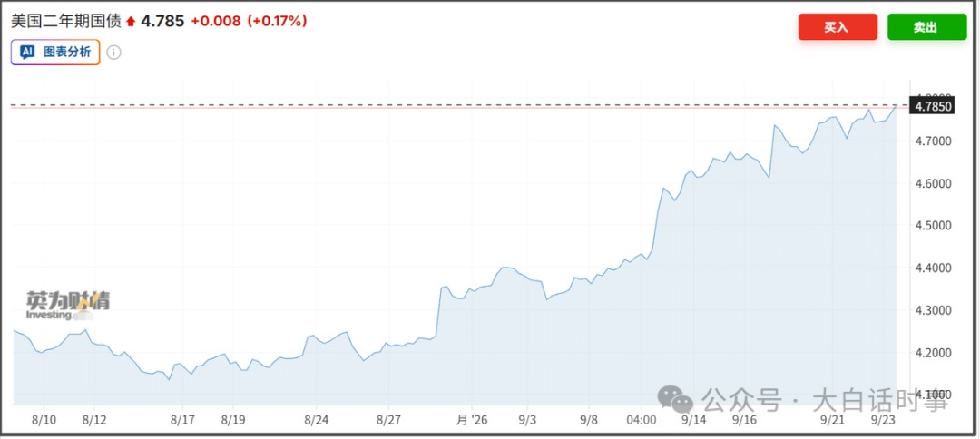The width and height of the screenshot is (980, 439).
Task: Select the 4.7850 current price label
Action: [x=933, y=105]
